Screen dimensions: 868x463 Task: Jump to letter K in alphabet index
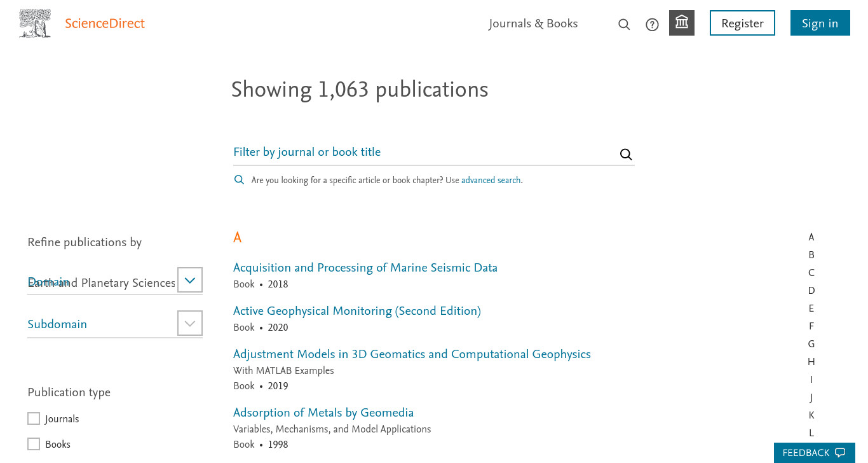tap(811, 415)
